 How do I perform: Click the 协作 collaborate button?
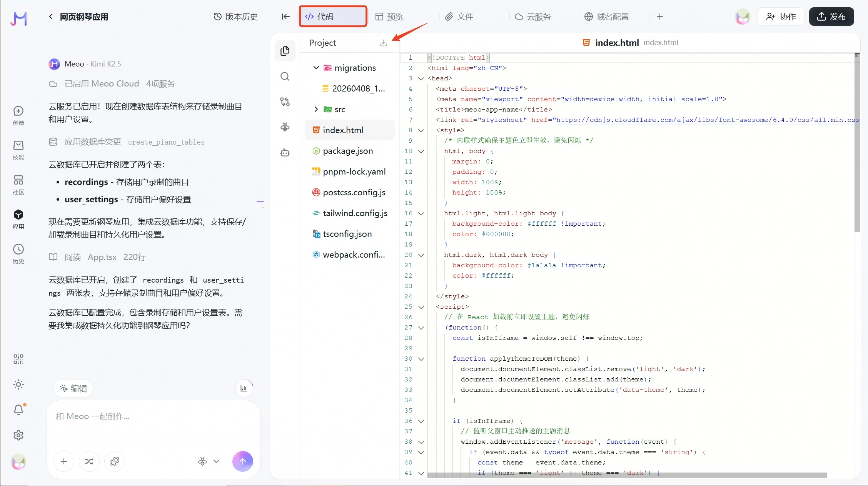coord(781,17)
